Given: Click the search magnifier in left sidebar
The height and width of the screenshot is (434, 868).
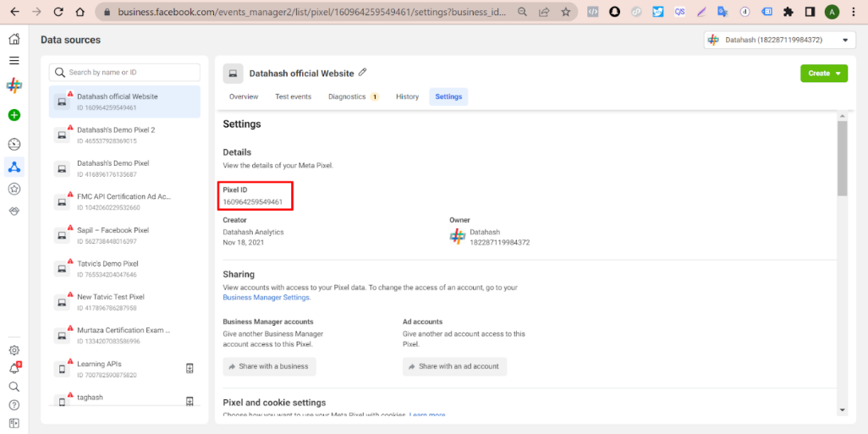Looking at the screenshot, I should tap(14, 387).
